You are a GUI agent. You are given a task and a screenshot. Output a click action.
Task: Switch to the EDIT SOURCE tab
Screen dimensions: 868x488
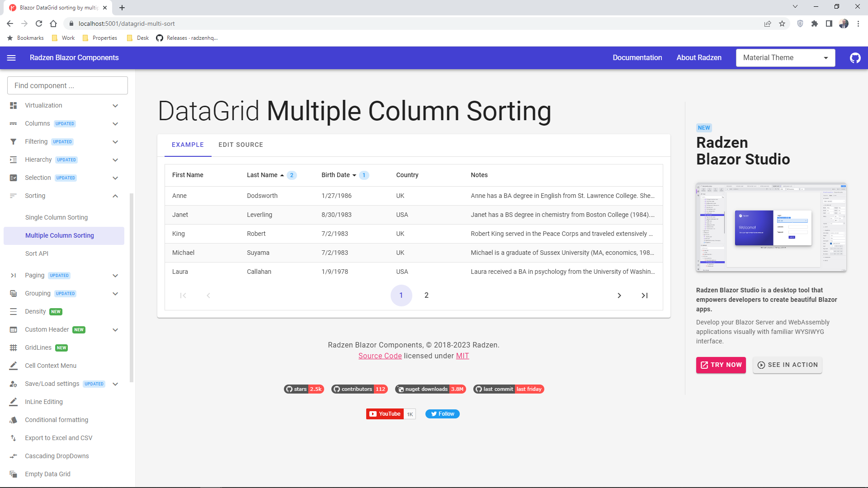pos(241,145)
